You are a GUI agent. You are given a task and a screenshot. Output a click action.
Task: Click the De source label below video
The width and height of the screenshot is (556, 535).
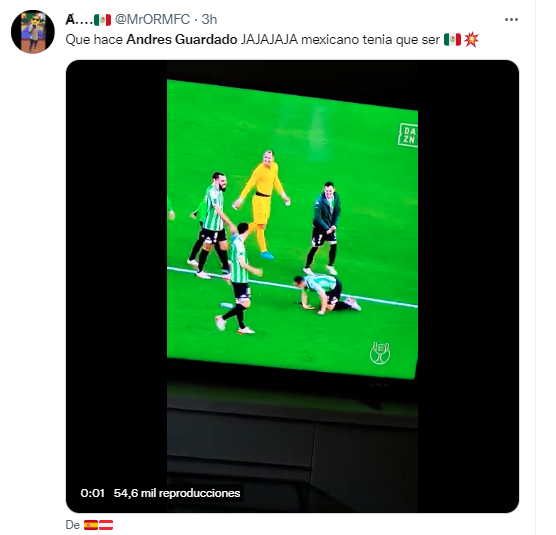click(72, 525)
